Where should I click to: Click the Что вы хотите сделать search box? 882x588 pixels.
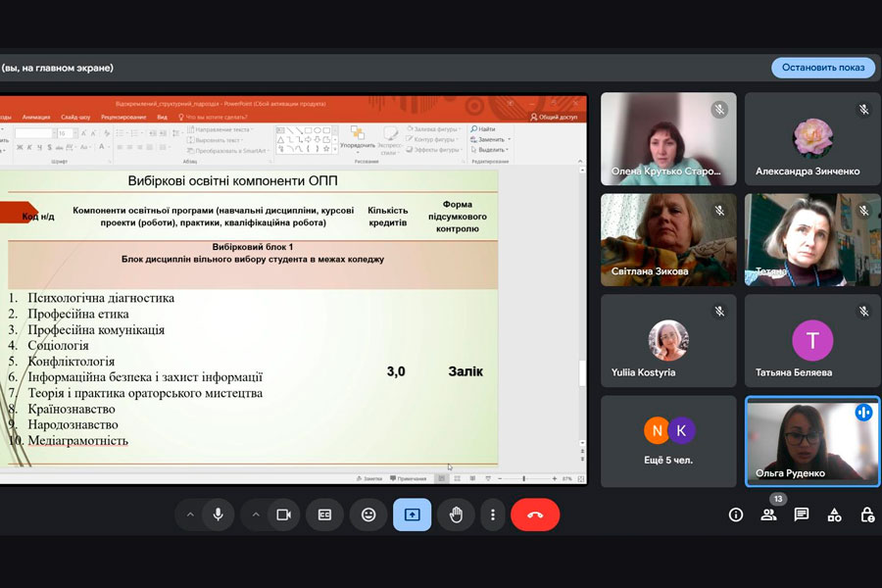[x=213, y=117]
